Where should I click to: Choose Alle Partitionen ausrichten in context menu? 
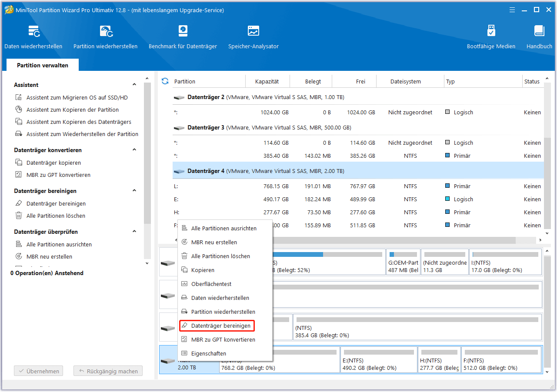pos(225,229)
